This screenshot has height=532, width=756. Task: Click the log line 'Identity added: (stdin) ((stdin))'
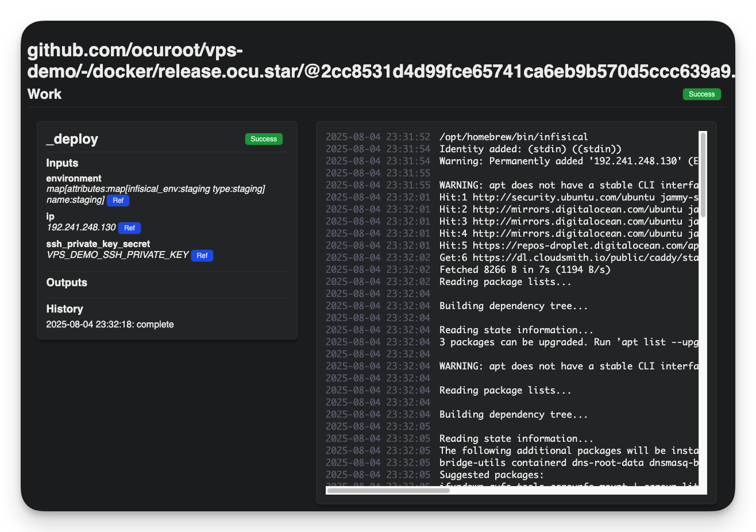click(x=530, y=149)
